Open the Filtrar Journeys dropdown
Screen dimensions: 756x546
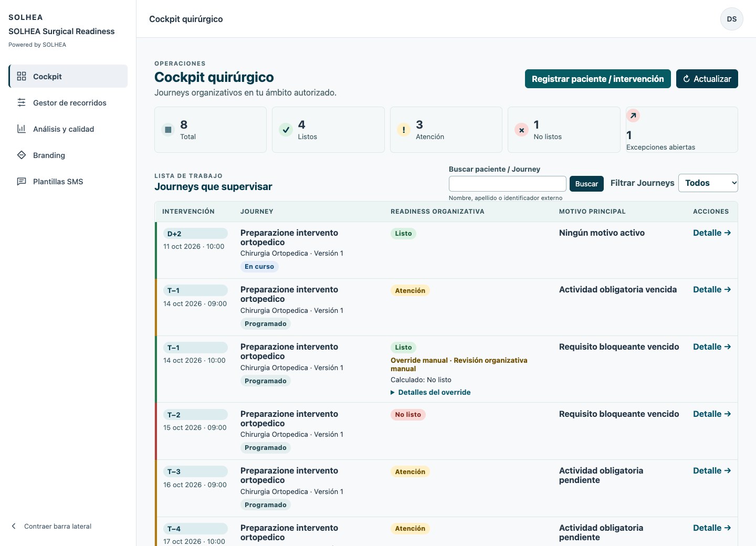[708, 183]
